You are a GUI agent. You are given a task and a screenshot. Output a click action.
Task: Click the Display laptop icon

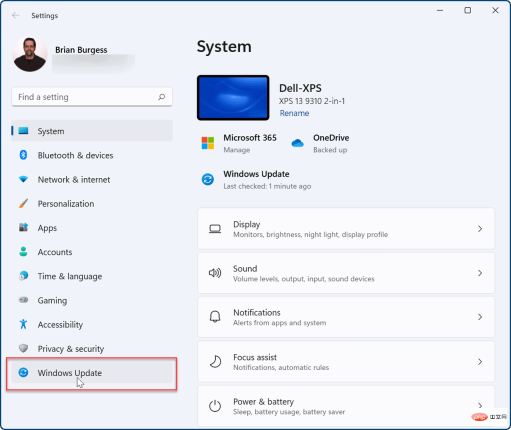click(x=215, y=229)
